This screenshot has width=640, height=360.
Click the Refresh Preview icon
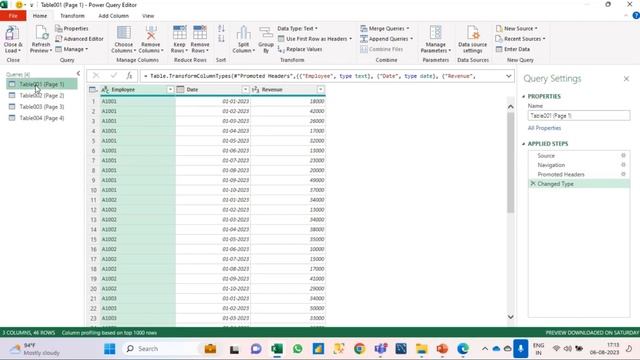[41, 33]
